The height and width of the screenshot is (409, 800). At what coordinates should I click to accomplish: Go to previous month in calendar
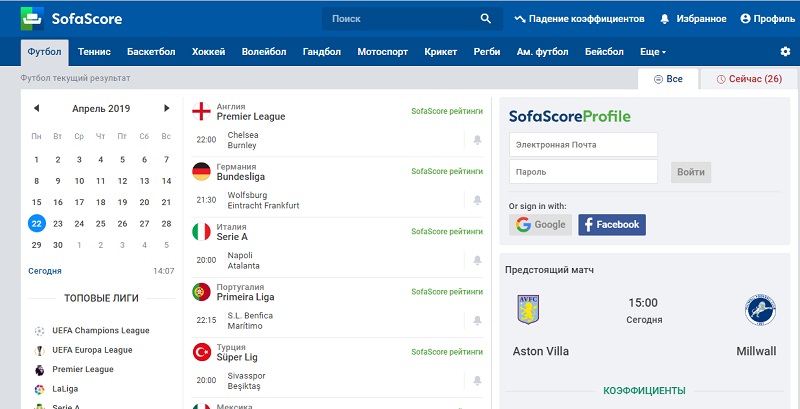pyautogui.click(x=37, y=108)
